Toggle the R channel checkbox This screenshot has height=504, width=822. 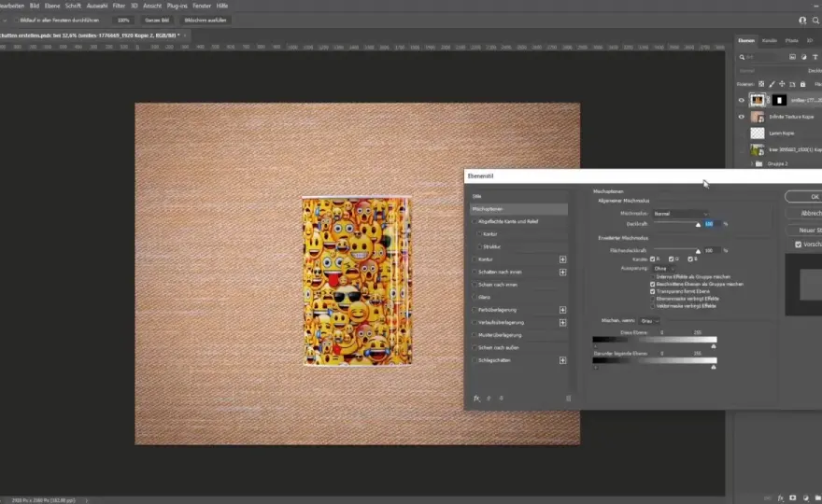click(653, 259)
